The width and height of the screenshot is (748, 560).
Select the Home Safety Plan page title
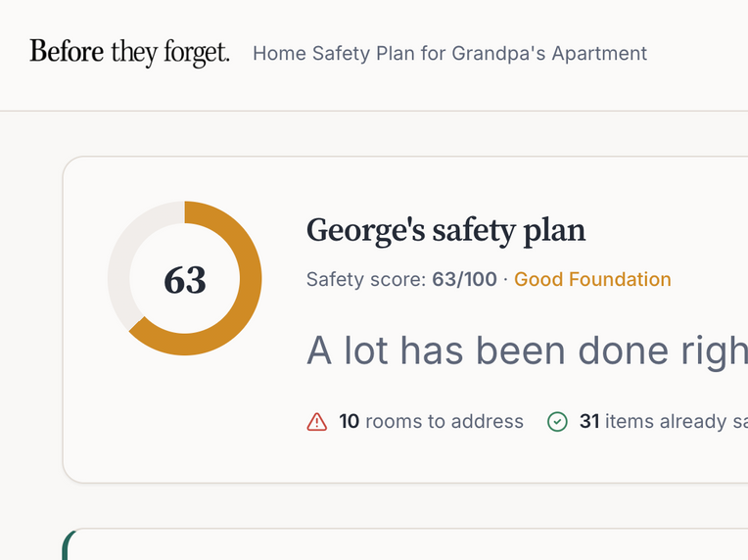[449, 53]
